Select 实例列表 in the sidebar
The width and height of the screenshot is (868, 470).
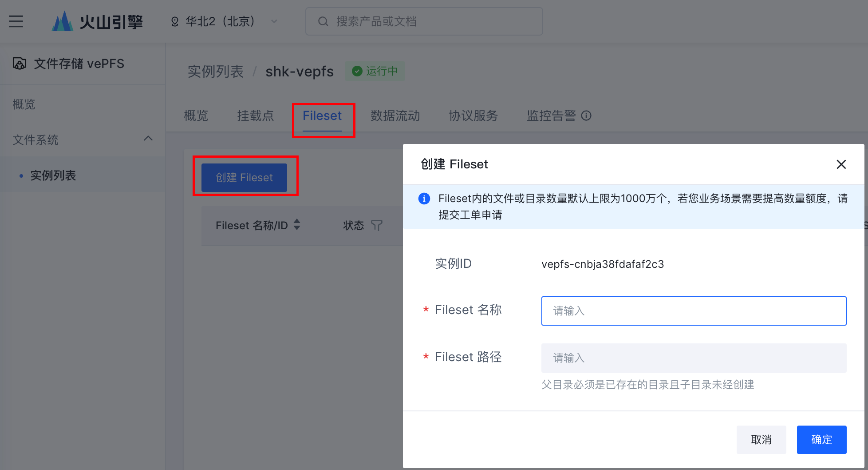(x=53, y=175)
